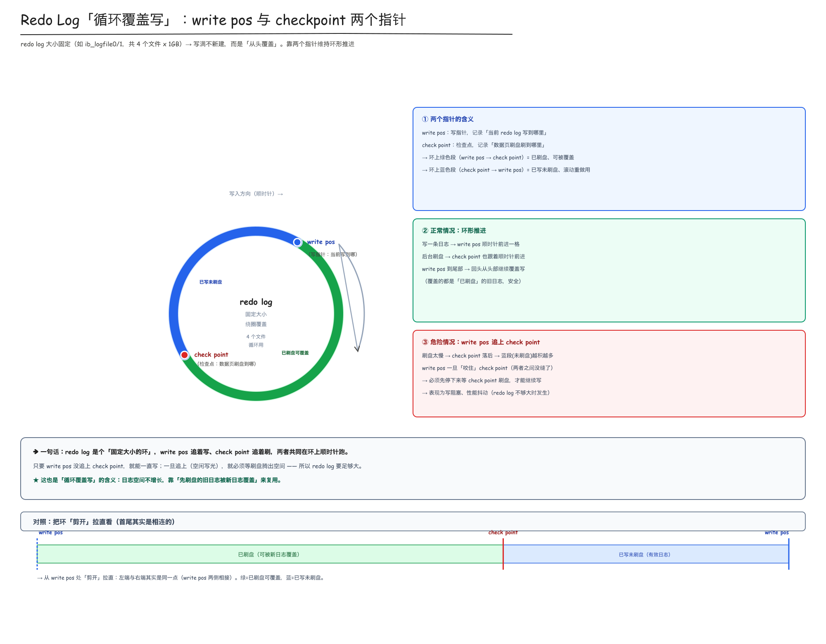Viewport: 826px width, 644px height.
Task: Click heading "② 正常情况：环形推进"
Action: point(454,230)
